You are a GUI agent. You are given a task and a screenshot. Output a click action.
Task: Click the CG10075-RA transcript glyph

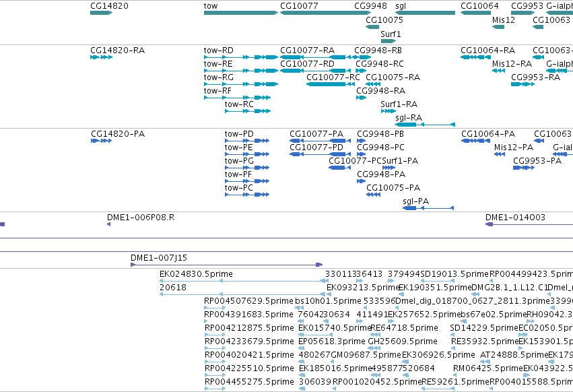coord(373,84)
